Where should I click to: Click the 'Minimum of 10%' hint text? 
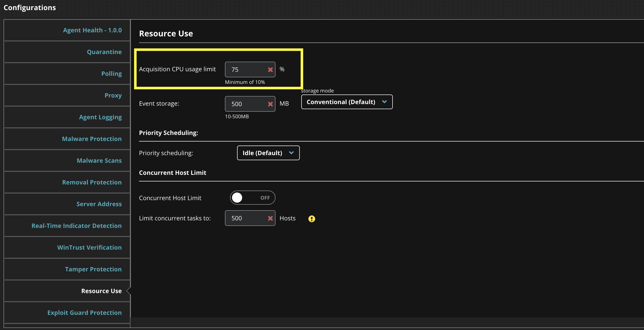[x=245, y=82]
